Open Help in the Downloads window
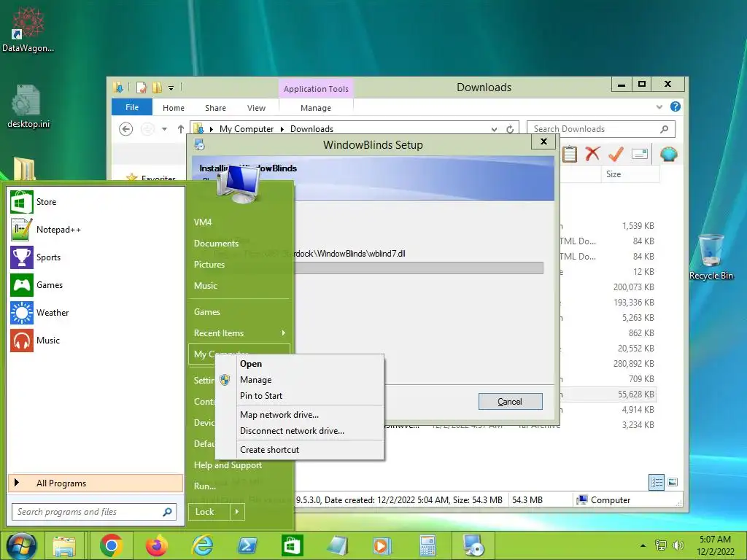Viewport: 747px width, 560px height. pyautogui.click(x=675, y=106)
